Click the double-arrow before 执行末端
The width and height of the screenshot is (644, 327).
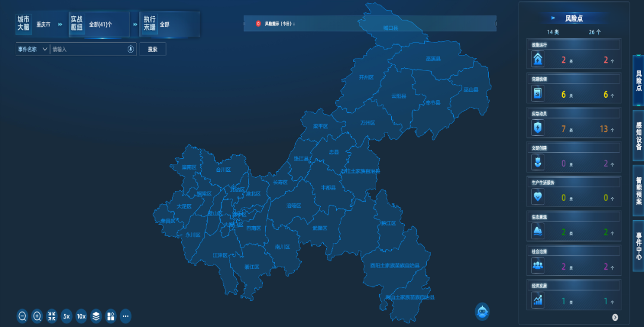pos(135,24)
